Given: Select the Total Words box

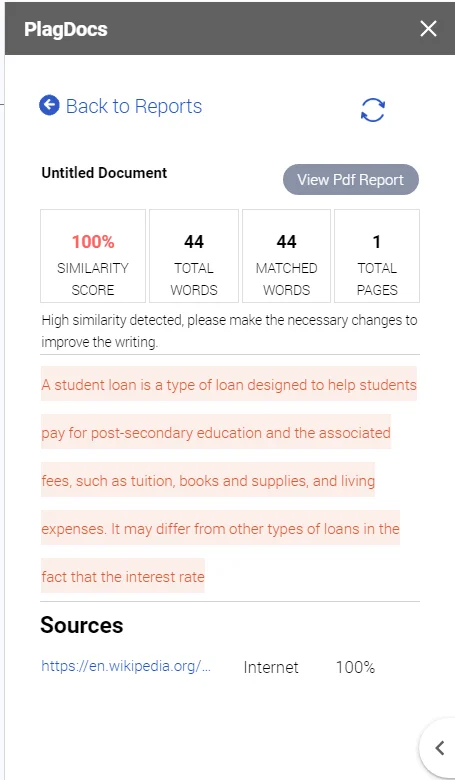Looking at the screenshot, I should [194, 256].
